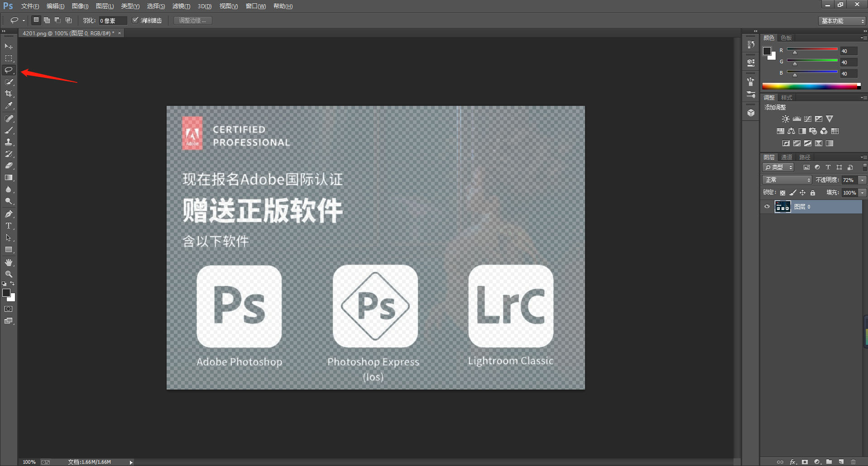Open the 文件(F) menu
The height and width of the screenshot is (466, 868).
[x=30, y=6]
